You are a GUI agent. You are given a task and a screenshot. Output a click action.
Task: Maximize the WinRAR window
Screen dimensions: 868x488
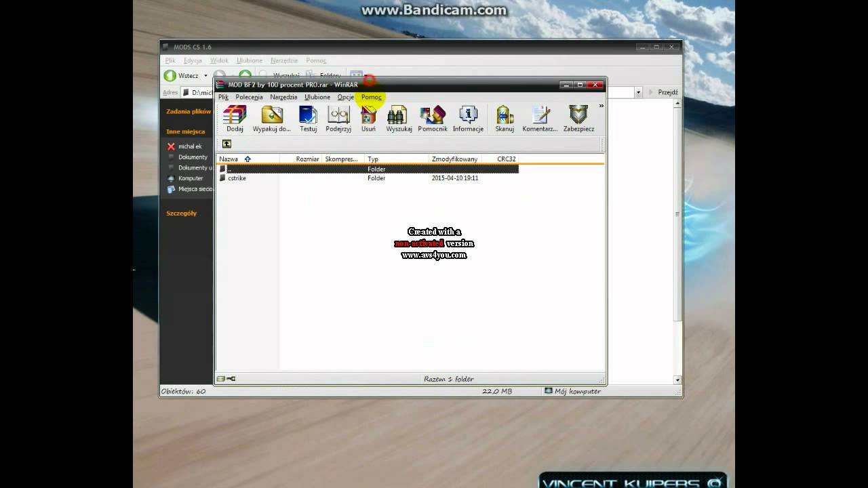pos(580,85)
